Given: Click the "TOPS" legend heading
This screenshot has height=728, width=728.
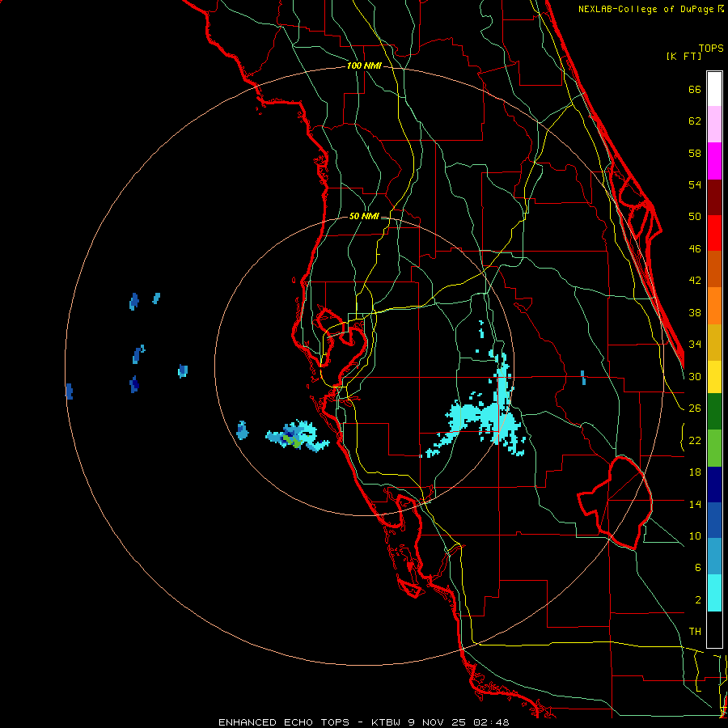Looking at the screenshot, I should point(711,49).
